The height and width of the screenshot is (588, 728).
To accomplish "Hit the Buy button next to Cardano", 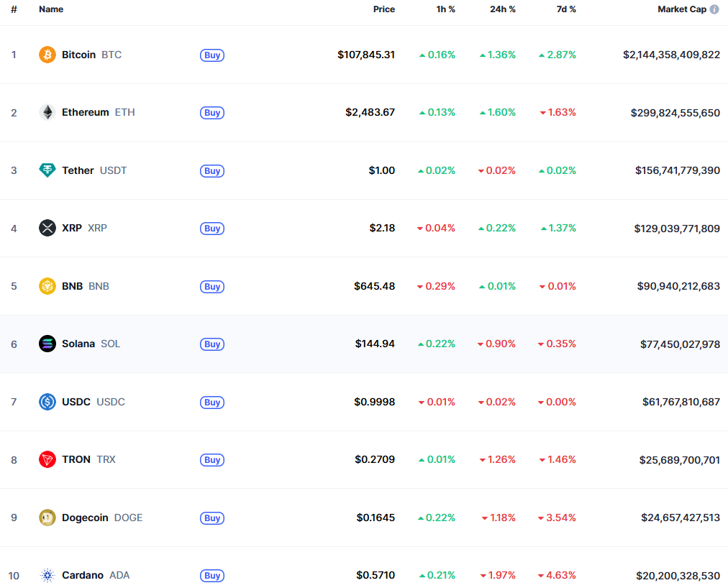I will 212,575.
